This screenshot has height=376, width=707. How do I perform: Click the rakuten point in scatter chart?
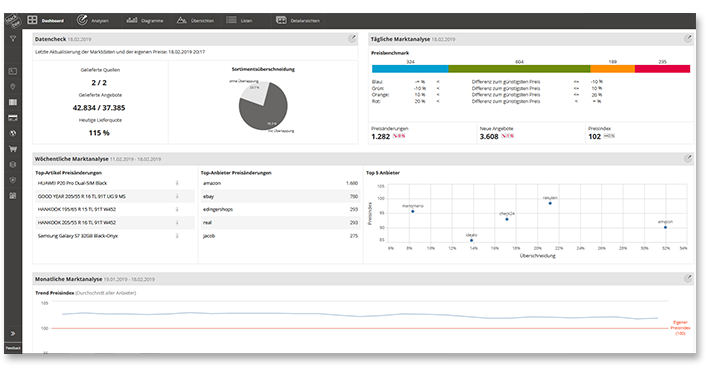tap(550, 203)
